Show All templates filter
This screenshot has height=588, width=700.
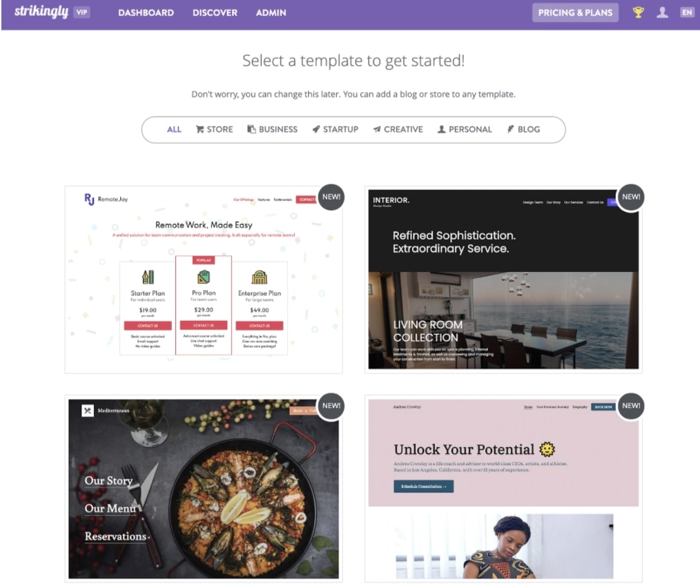tap(174, 130)
